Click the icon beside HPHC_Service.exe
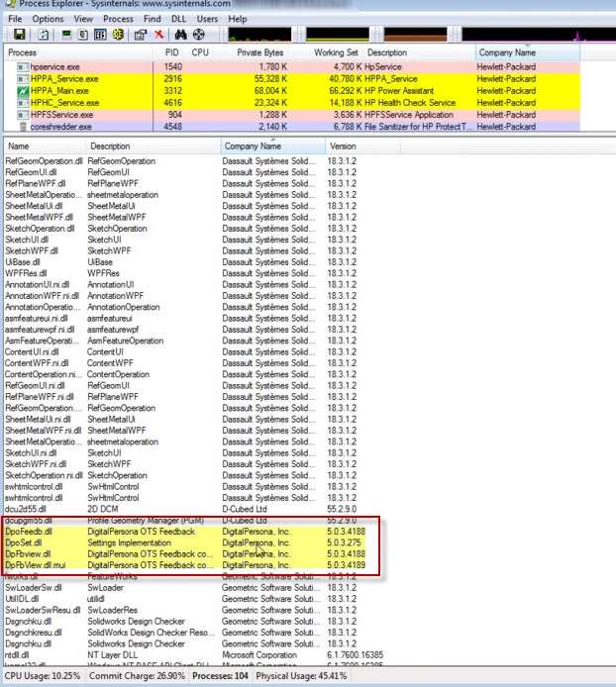This screenshot has width=616, height=687. (23, 103)
